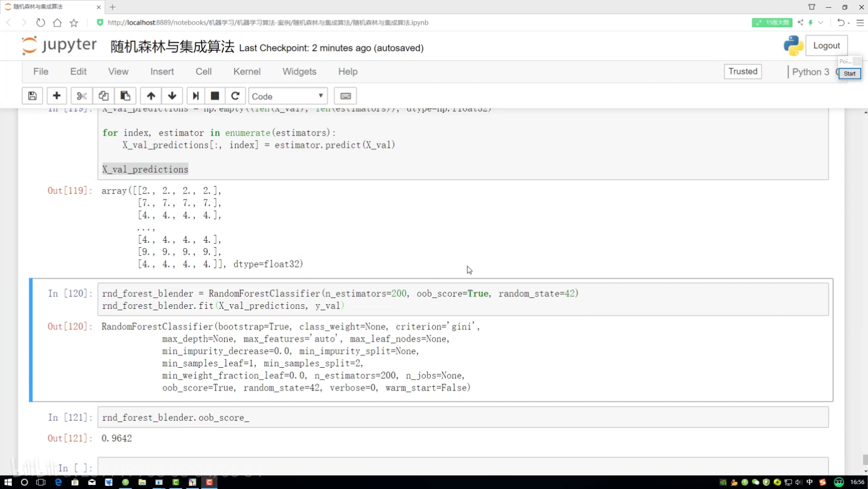Image resolution: width=868 pixels, height=489 pixels.
Task: Interrupt the kernel with the stop icon
Action: point(215,96)
